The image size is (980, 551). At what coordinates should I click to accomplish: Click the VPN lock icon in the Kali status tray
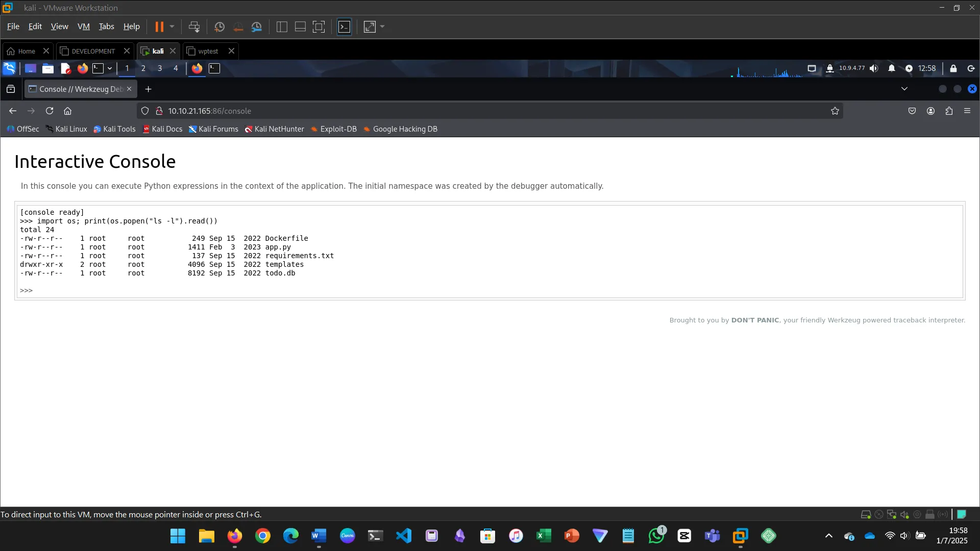pos(830,69)
